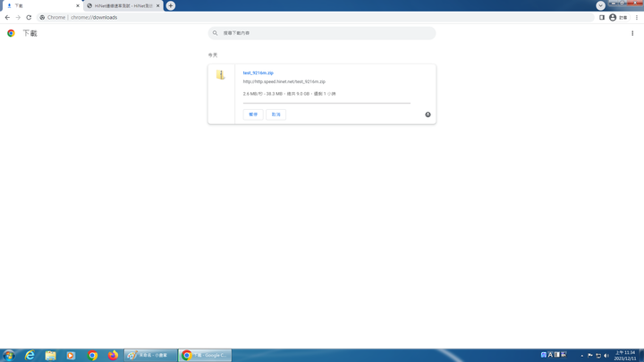Show hidden tray icons arrow

pos(582,356)
